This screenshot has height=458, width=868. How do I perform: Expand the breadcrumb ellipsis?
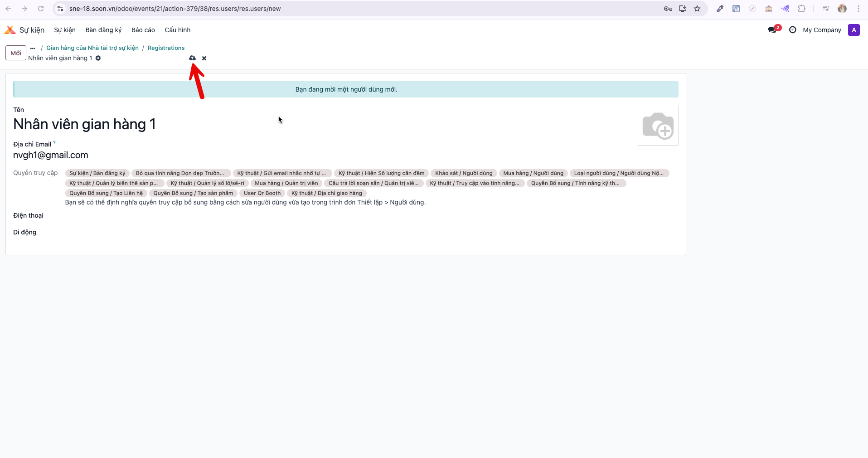pos(33,48)
